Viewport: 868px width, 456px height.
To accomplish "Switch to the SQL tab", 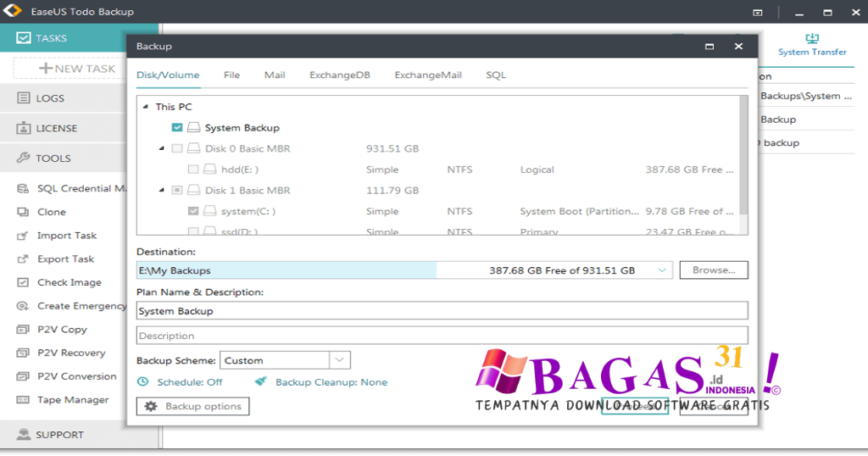I will (496, 75).
